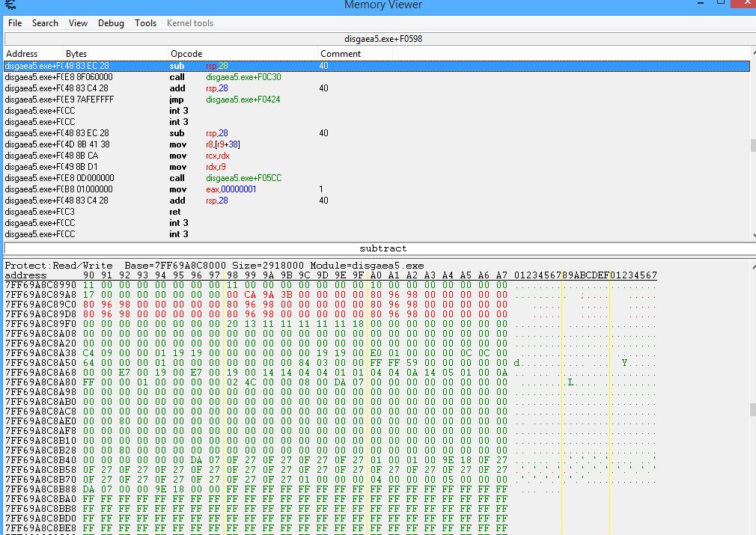756x535 pixels.
Task: Click the 84 byte in row 7FF69A8C8A50
Action: pos(304,362)
